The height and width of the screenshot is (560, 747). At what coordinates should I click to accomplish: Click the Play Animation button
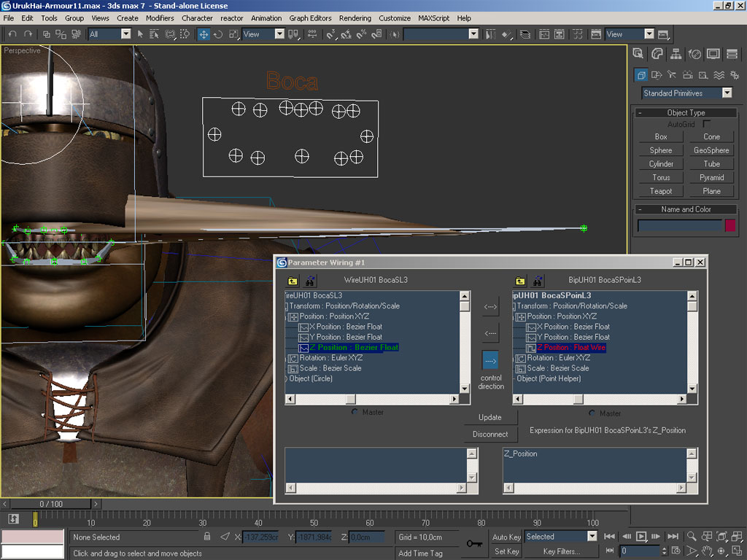[641, 537]
